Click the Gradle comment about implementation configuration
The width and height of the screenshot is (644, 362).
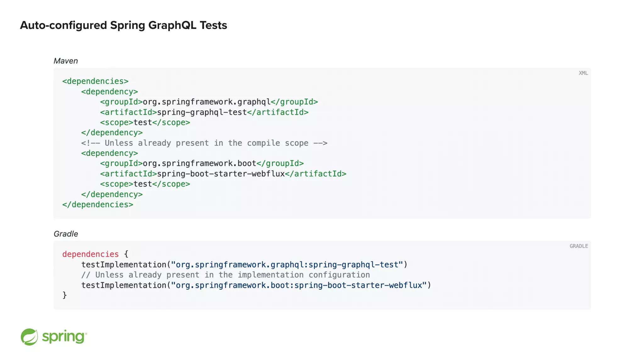[225, 275]
